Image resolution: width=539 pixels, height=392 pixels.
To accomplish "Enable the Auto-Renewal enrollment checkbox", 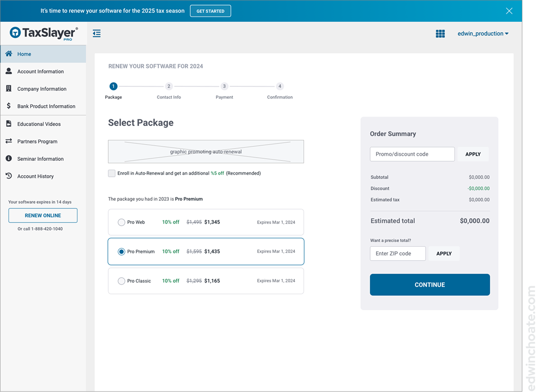I will pyautogui.click(x=112, y=173).
